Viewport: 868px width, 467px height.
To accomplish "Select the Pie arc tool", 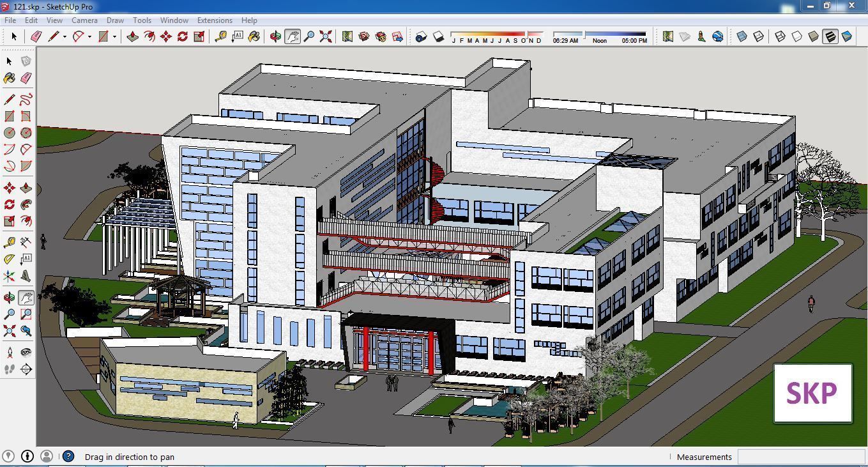I will 26,166.
